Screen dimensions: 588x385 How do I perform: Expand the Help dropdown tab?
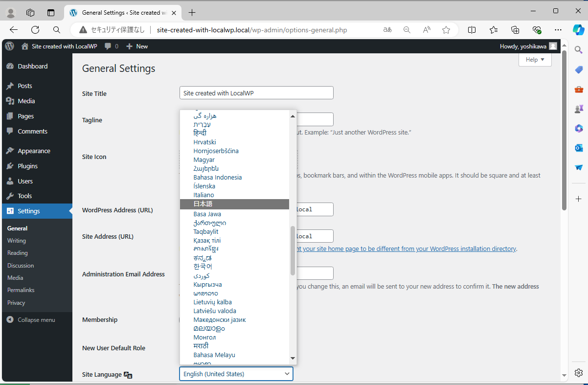pos(535,60)
